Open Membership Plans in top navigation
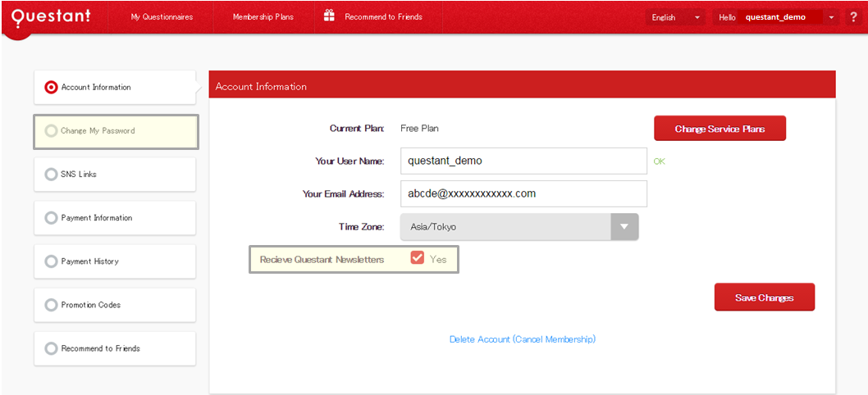 (263, 17)
